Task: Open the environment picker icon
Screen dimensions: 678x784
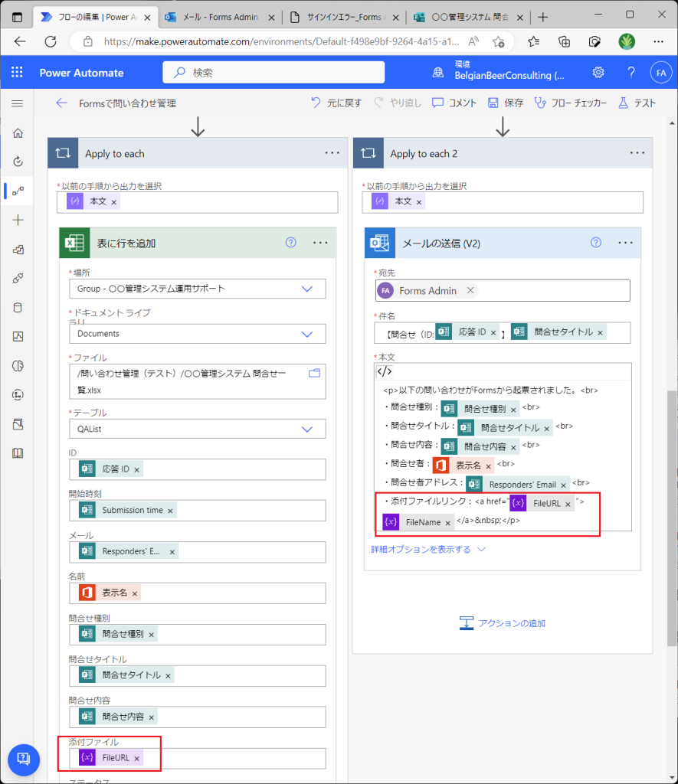Action: pyautogui.click(x=437, y=73)
